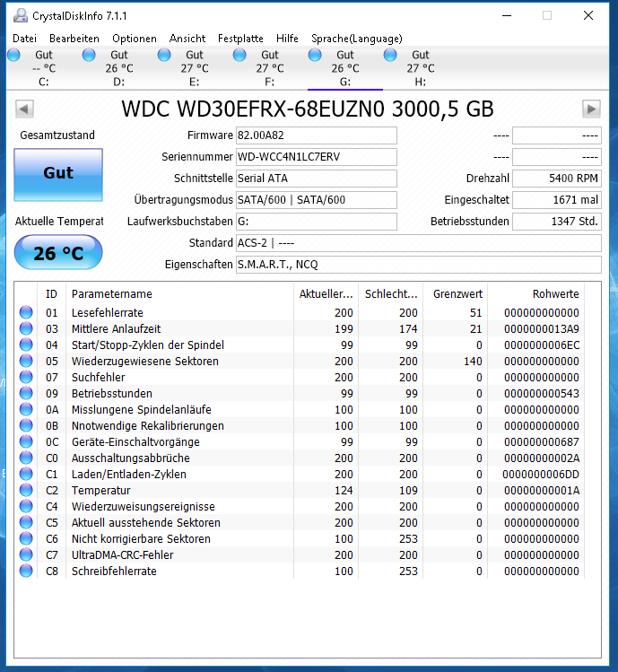Click the Eigenschaften field S.M.A.R.T., NCQ
This screenshot has width=618, height=672.
419,265
